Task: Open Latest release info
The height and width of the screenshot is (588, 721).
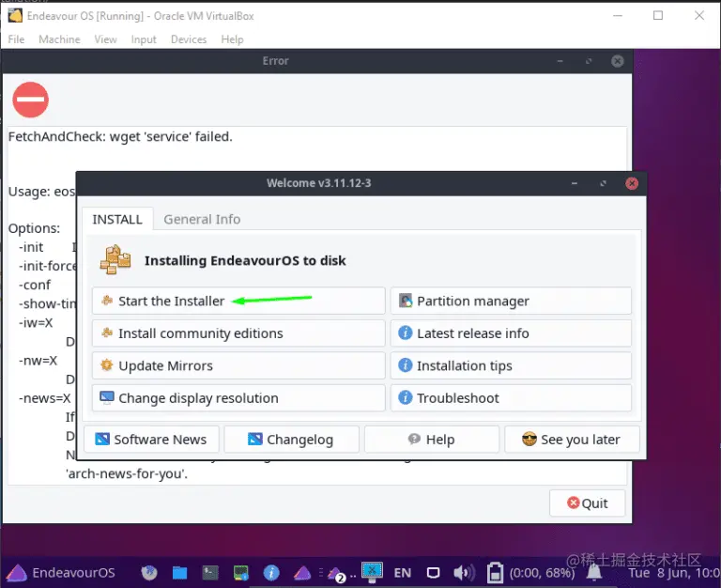Action: (x=511, y=333)
